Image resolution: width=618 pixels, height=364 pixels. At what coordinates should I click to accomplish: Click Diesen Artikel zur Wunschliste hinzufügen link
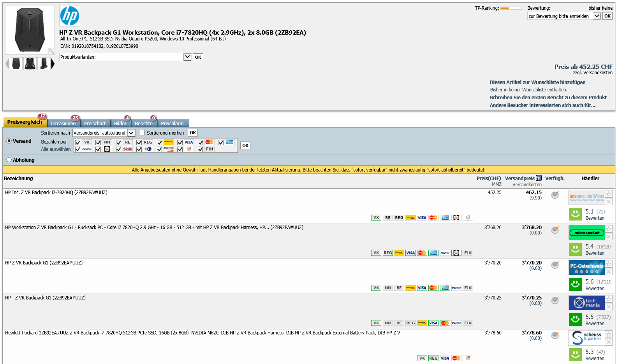[x=537, y=82]
